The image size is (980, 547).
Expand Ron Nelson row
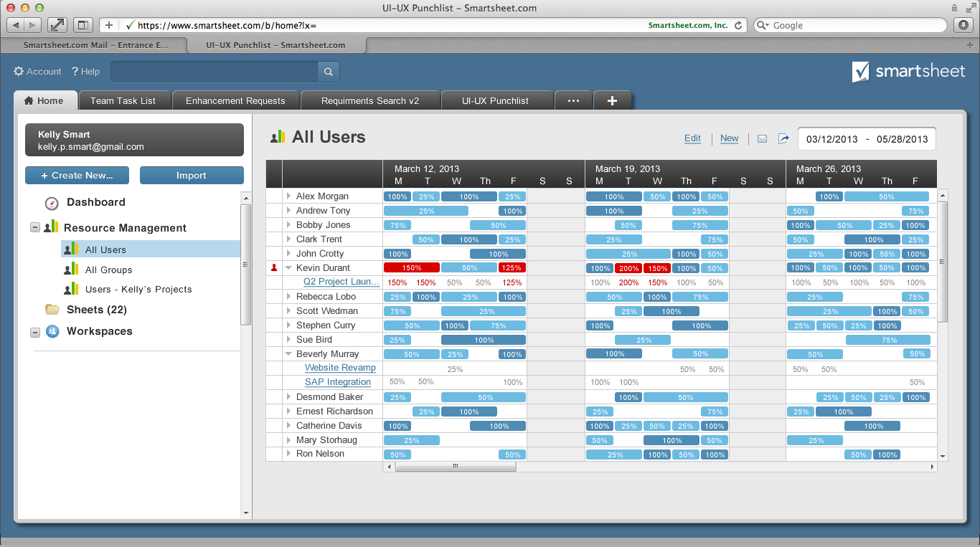[x=288, y=454]
